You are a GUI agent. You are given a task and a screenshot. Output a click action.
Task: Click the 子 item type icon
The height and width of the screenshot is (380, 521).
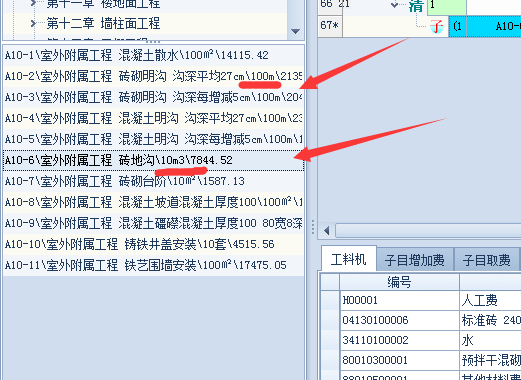(x=436, y=26)
